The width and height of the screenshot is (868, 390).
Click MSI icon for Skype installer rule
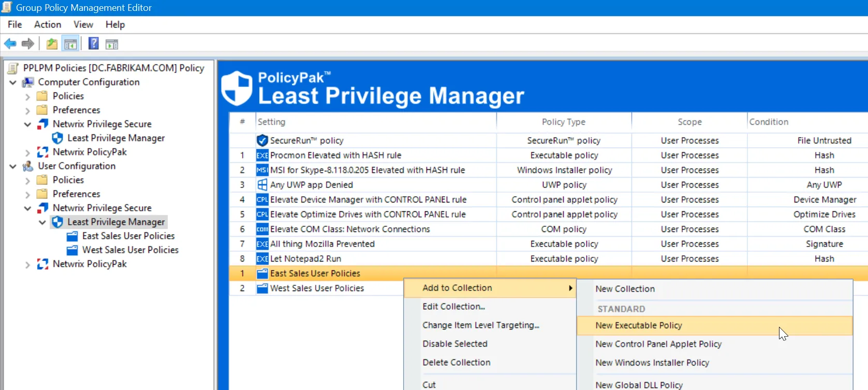pyautogui.click(x=262, y=170)
